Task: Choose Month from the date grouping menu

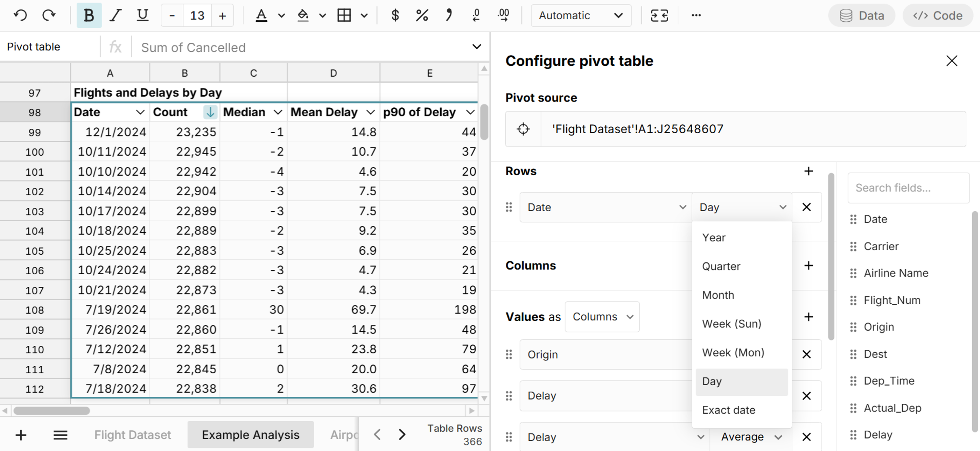Action: (718, 295)
